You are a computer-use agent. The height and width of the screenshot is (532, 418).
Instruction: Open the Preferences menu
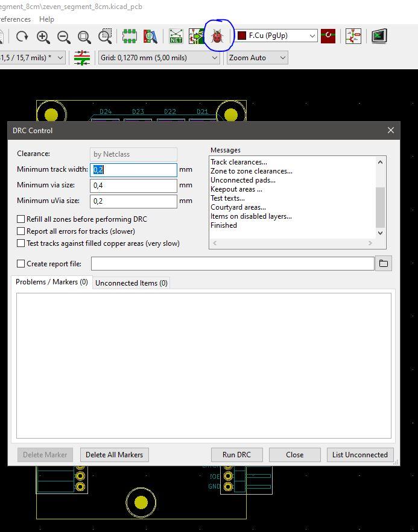click(15, 19)
